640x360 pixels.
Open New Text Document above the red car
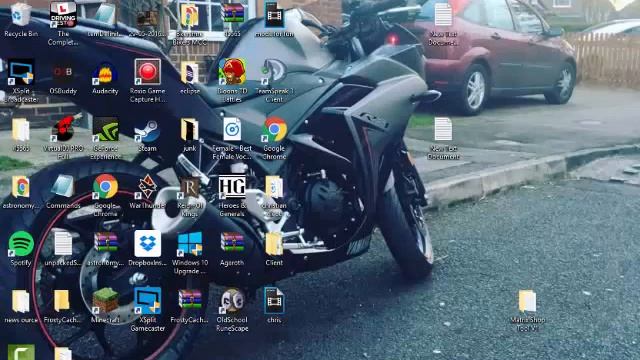point(443,16)
